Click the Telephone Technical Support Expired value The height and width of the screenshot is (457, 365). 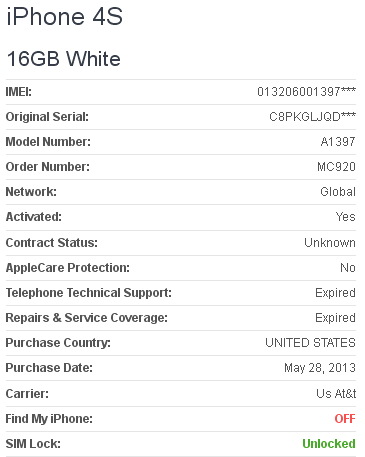(335, 293)
